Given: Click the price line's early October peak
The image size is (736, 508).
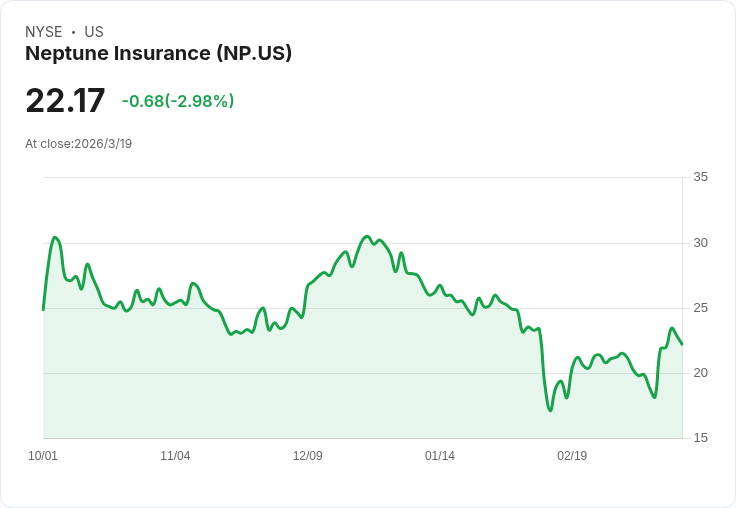Looking at the screenshot, I should point(55,238).
